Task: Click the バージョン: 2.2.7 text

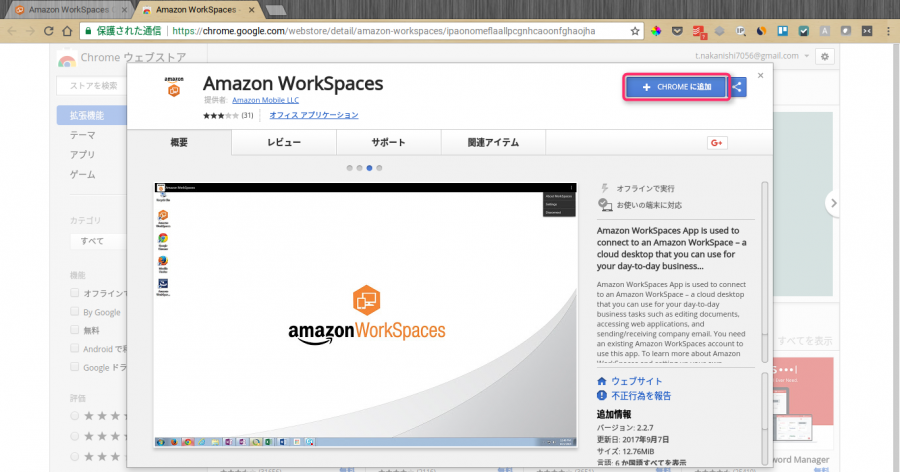Action: pyautogui.click(x=625, y=428)
